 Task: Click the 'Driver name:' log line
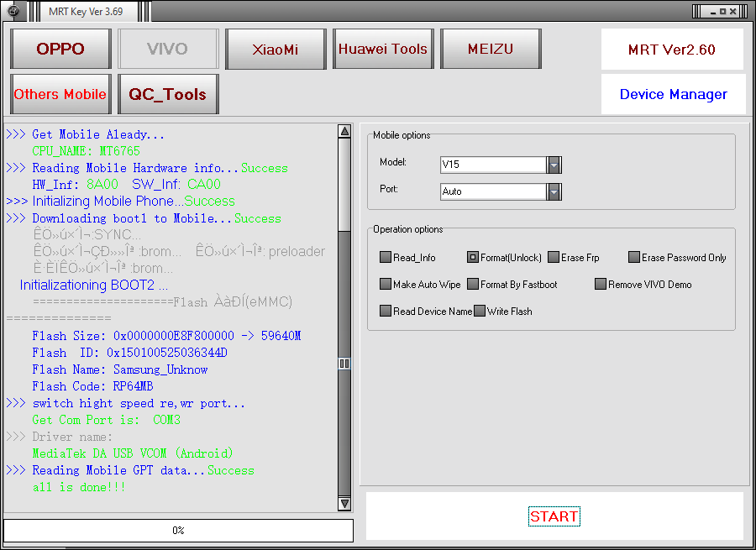click(x=59, y=437)
